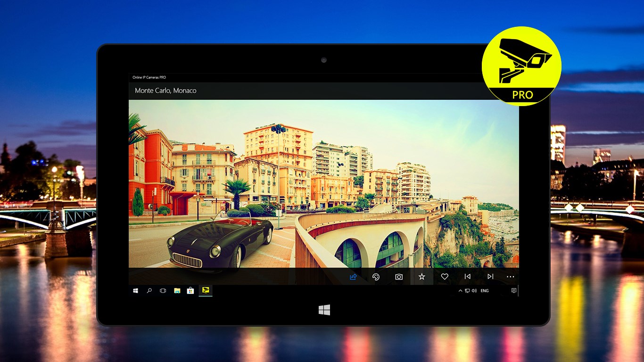Screen dimensions: 644x362
Task: Take a snapshot with the camera icon
Action: pos(398,277)
